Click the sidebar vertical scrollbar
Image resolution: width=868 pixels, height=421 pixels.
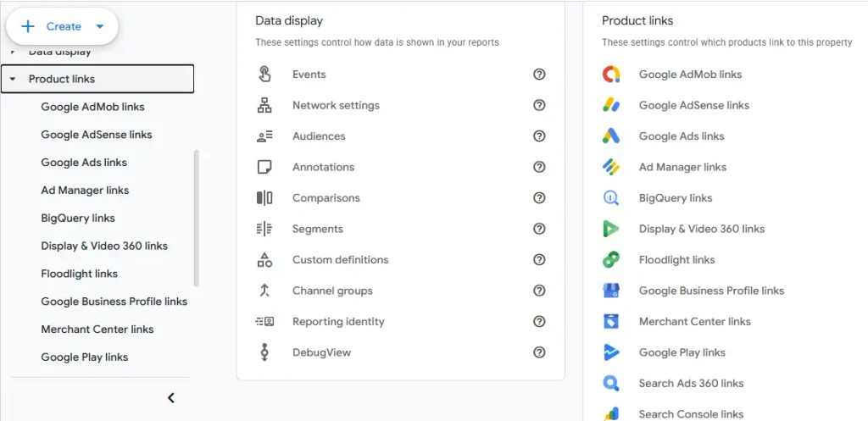coord(197,218)
